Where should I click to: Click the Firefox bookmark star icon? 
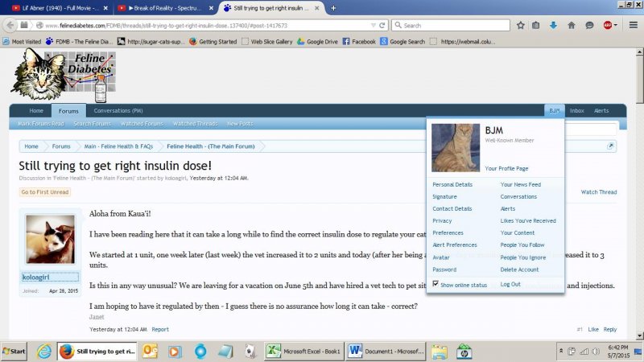(521, 25)
